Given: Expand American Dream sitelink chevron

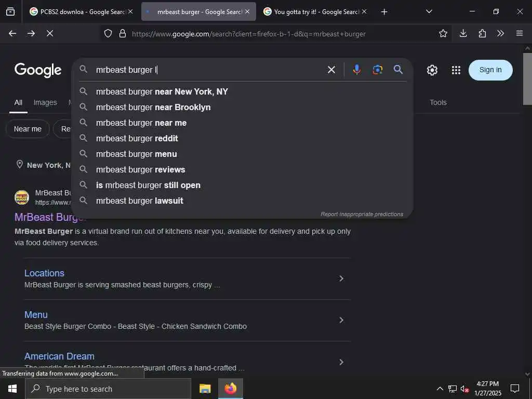Looking at the screenshot, I should (341, 362).
